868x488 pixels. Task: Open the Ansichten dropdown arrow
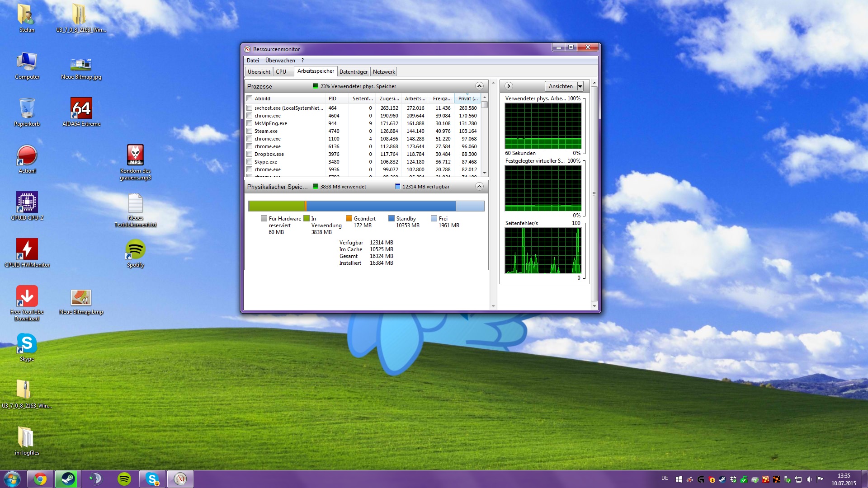pos(580,86)
